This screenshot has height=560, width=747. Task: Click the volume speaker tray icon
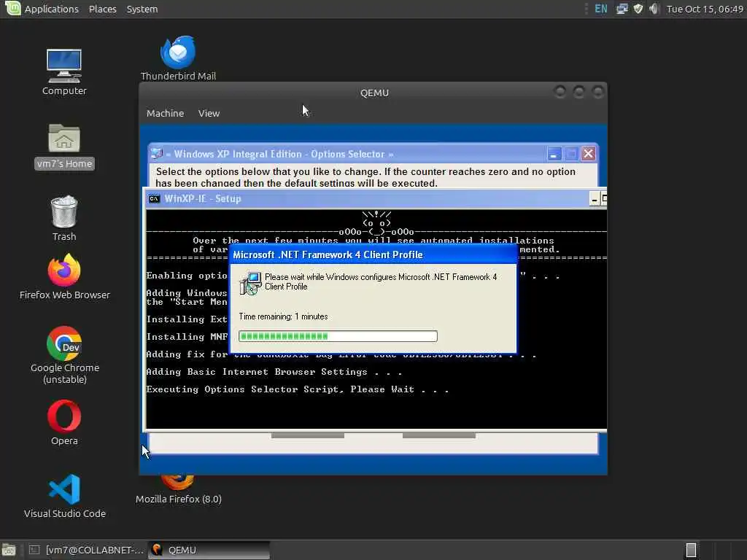(654, 9)
